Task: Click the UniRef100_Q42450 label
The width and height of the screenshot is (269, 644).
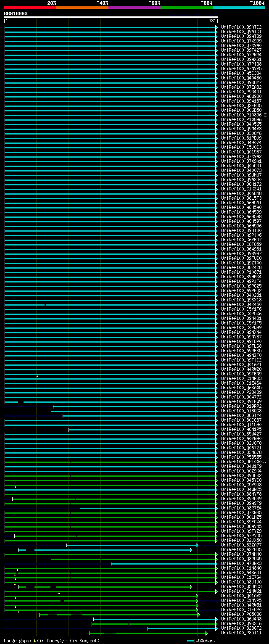Action: click(x=241, y=305)
